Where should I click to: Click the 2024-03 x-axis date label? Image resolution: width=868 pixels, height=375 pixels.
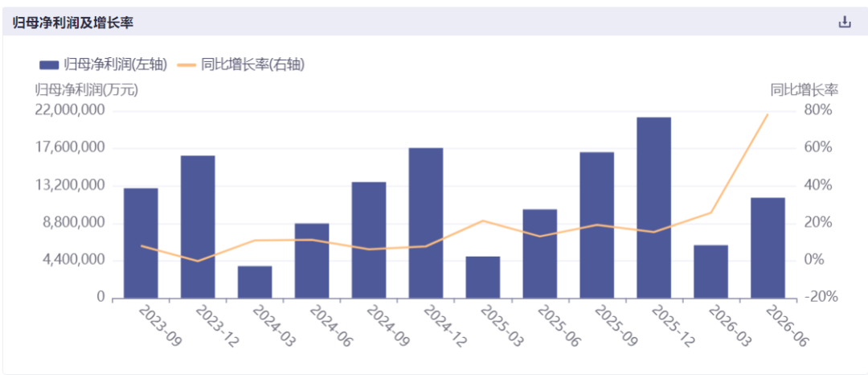(x=273, y=326)
